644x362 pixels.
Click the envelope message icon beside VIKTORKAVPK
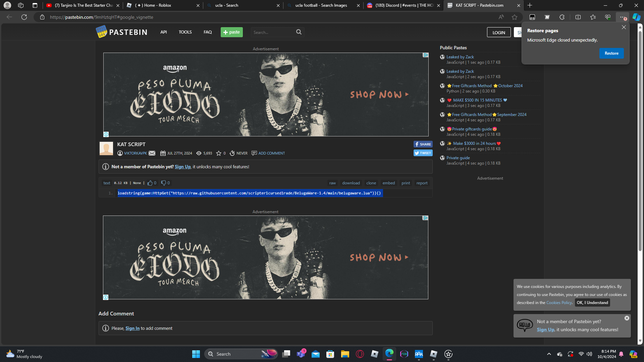(152, 153)
